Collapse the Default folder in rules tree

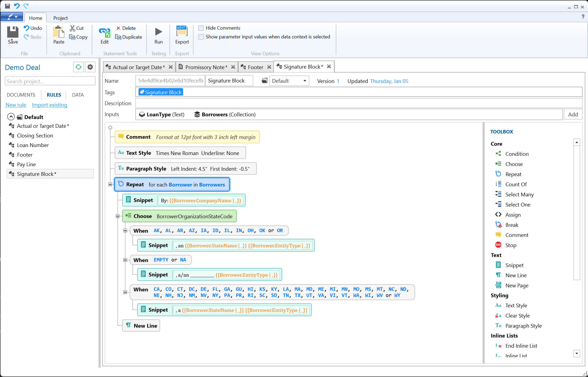coord(11,117)
